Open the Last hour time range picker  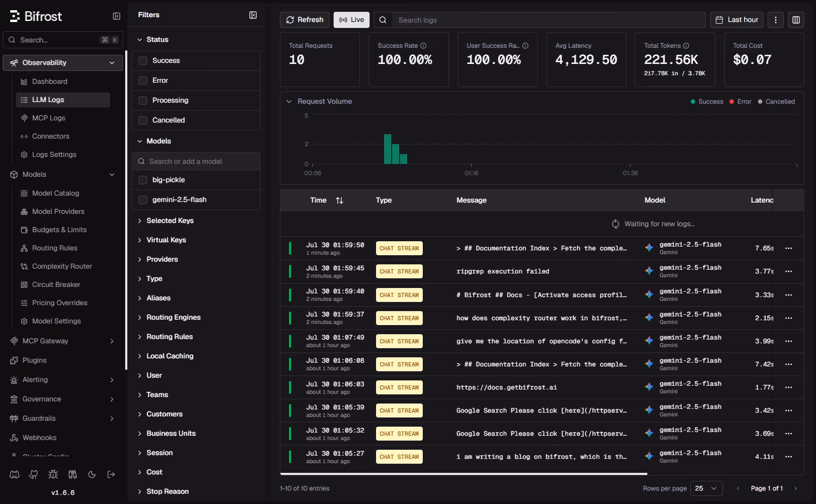pos(737,20)
